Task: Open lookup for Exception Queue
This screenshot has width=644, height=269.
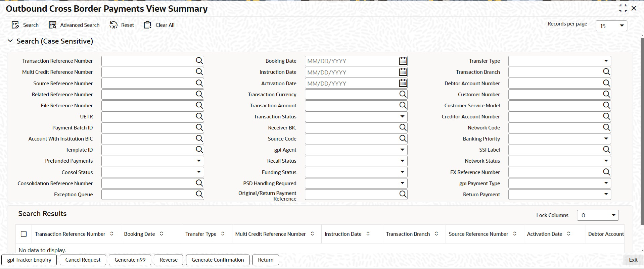Action: (199, 194)
